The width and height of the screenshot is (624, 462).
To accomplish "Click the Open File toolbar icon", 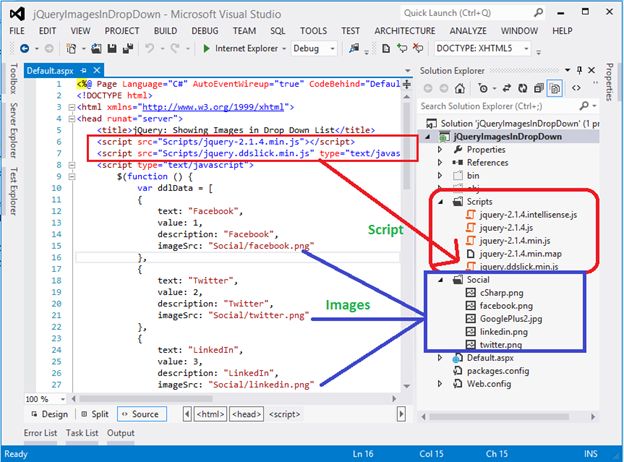I will coord(96,49).
